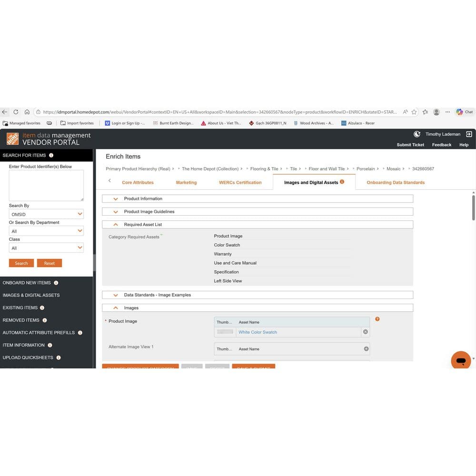Click the browser back arrow
This screenshot has height=476, width=476.
(5, 112)
